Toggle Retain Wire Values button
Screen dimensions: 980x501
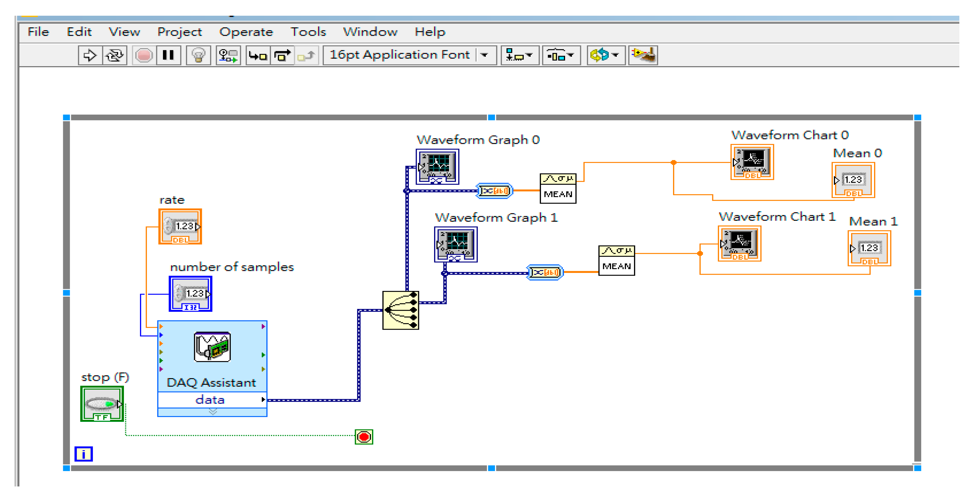tap(228, 56)
